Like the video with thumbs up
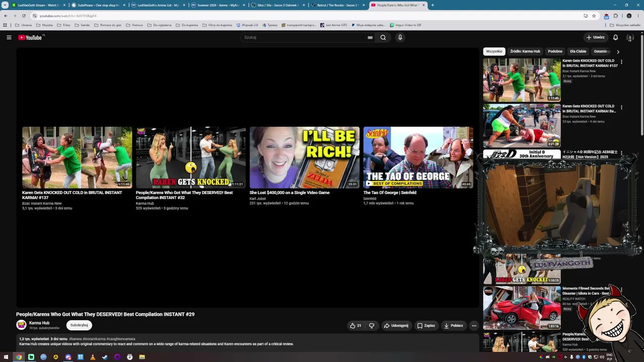 [x=356, y=326]
